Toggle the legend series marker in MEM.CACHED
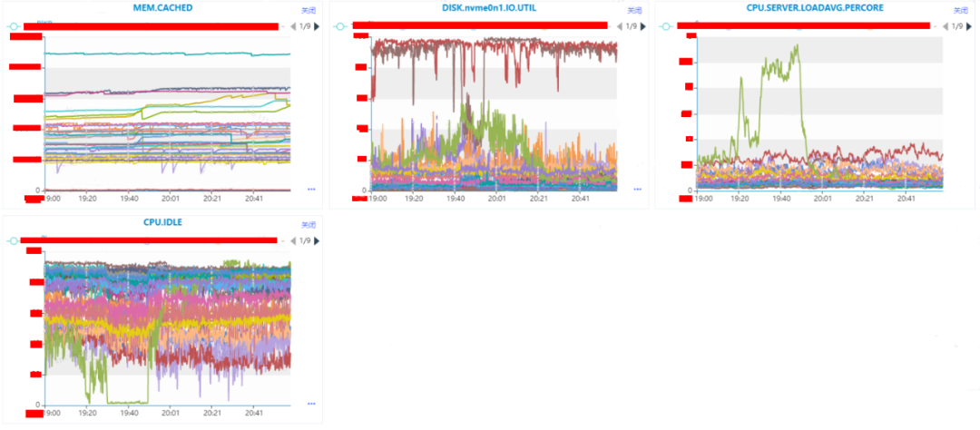The height and width of the screenshot is (430, 980). tap(14, 26)
